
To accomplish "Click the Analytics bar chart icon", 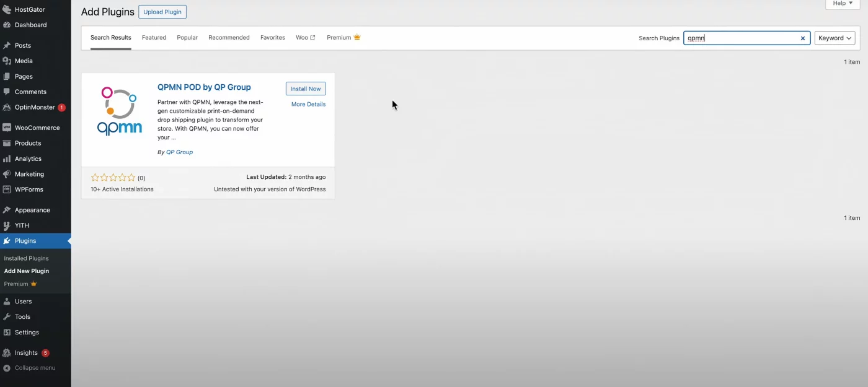I will coord(7,159).
